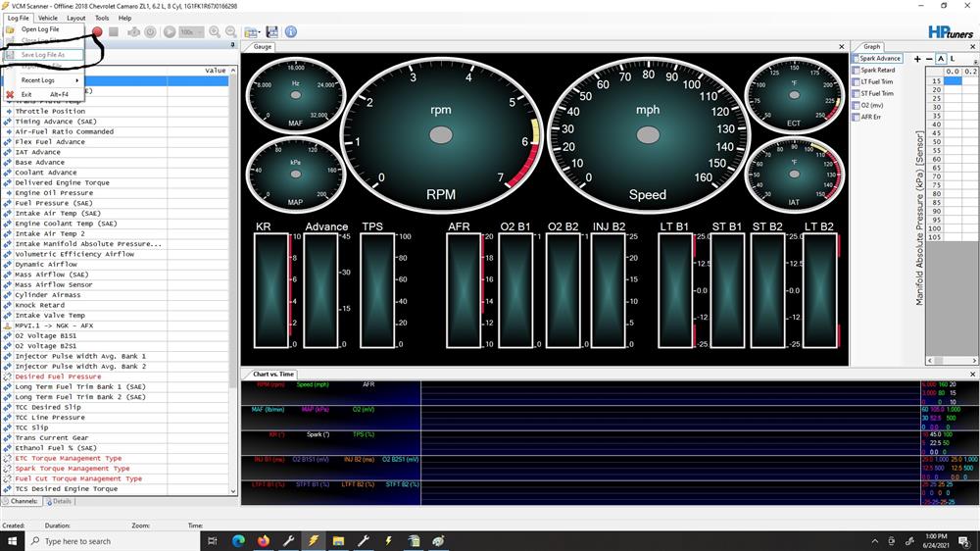Click the gray stop logging square

pyautogui.click(x=113, y=31)
